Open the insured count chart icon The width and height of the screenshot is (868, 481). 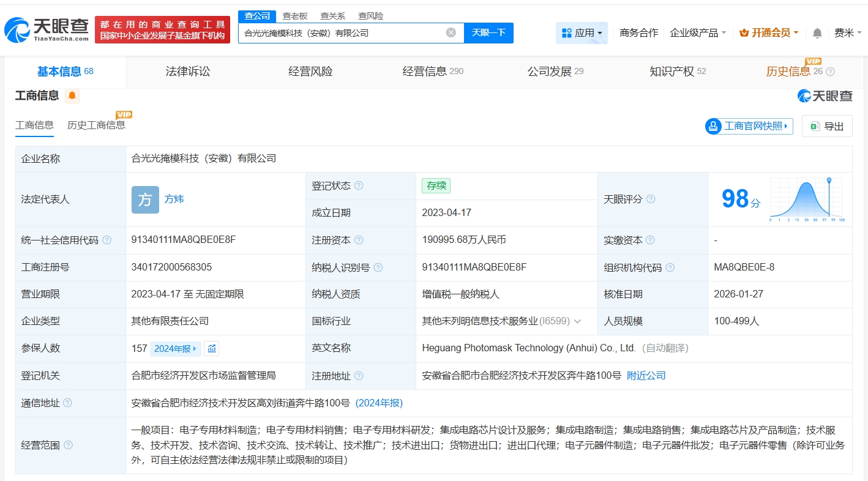click(x=211, y=348)
